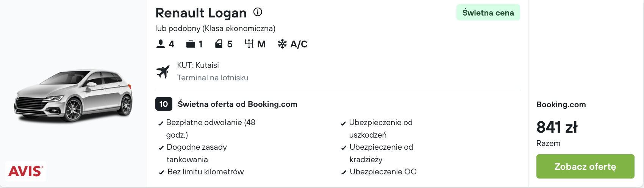Image resolution: width=644 pixels, height=188 pixels.
Task: Click the 841 zł total price
Action: pos(557,127)
